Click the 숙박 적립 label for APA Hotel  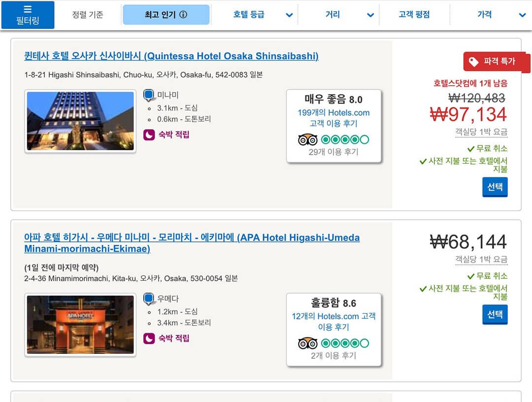pos(174,338)
